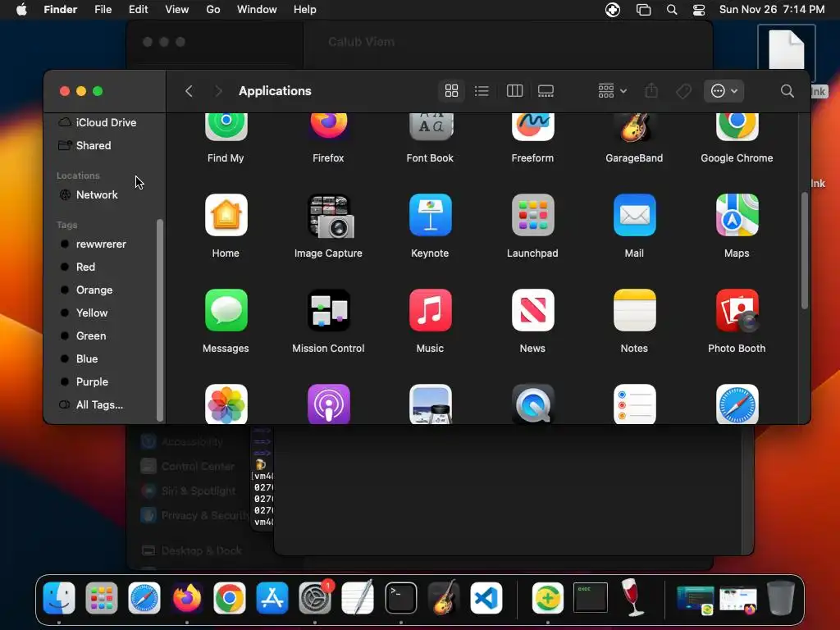The width and height of the screenshot is (840, 630).
Task: Select the News app icon
Action: tap(532, 310)
